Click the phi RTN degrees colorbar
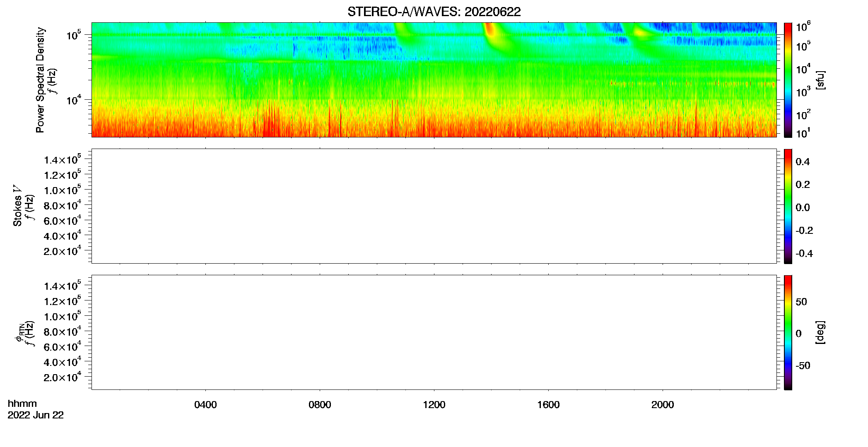The width and height of the screenshot is (868, 447). (788, 332)
